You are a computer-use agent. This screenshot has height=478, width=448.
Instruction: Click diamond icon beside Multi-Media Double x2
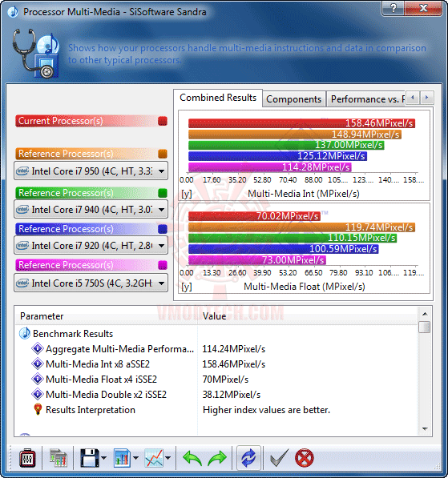pos(38,394)
